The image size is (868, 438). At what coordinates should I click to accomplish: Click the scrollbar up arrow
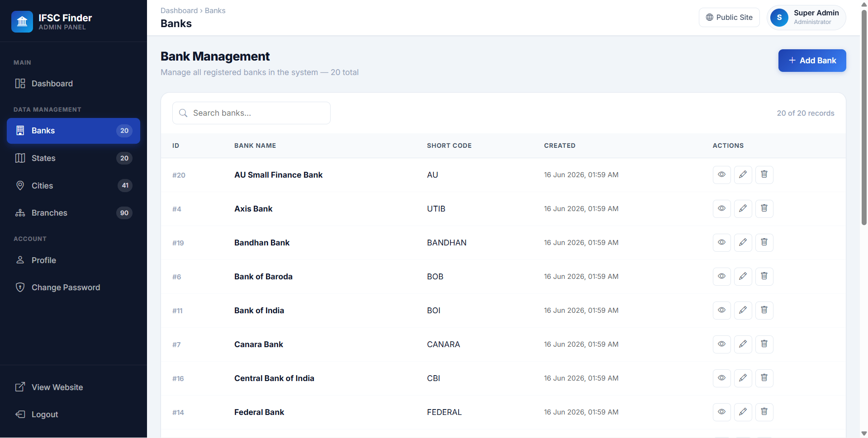pyautogui.click(x=864, y=4)
